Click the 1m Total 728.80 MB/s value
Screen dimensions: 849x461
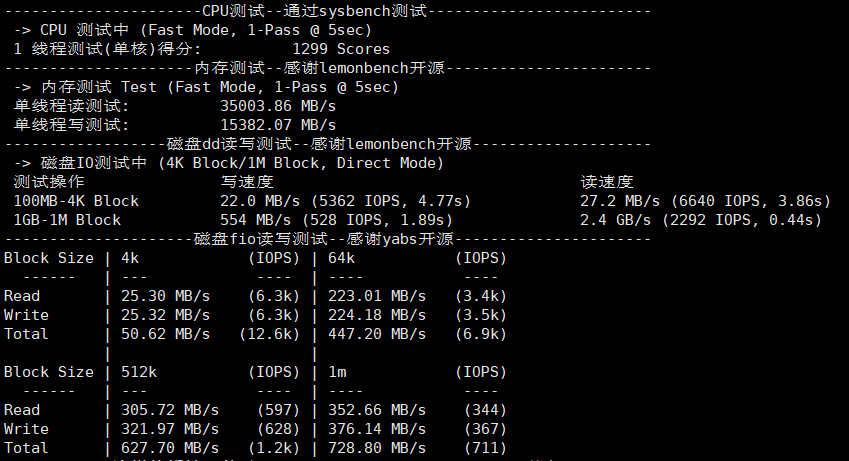tap(377, 448)
